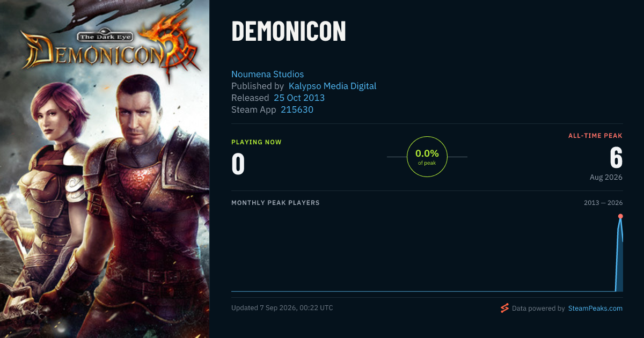The width and height of the screenshot is (644, 338).
Task: Click the Monthly Peak Players heading
Action: 275,203
